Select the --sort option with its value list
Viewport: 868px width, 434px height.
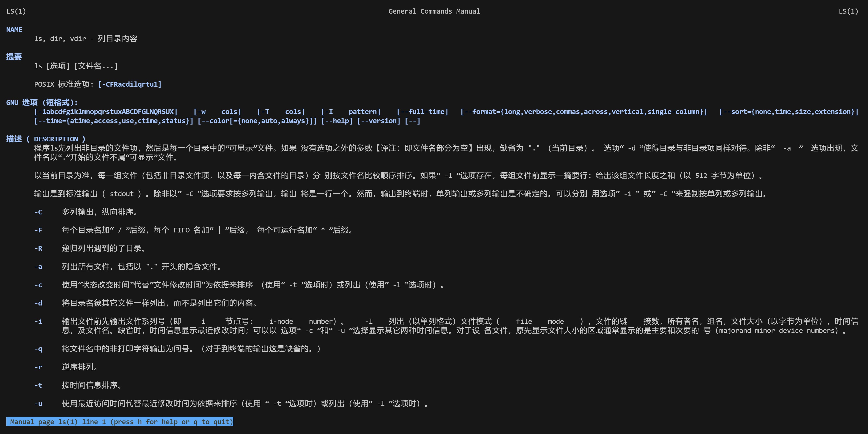789,111
